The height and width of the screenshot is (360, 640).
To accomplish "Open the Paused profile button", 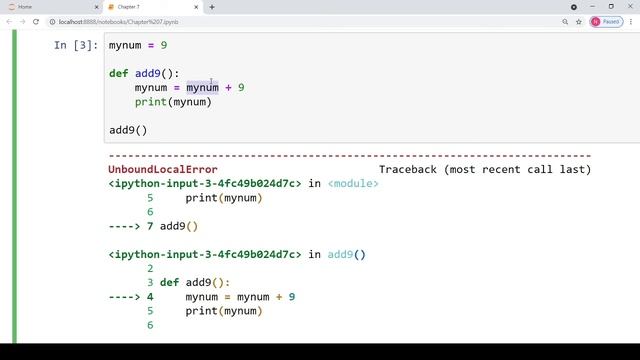I will coord(607,22).
